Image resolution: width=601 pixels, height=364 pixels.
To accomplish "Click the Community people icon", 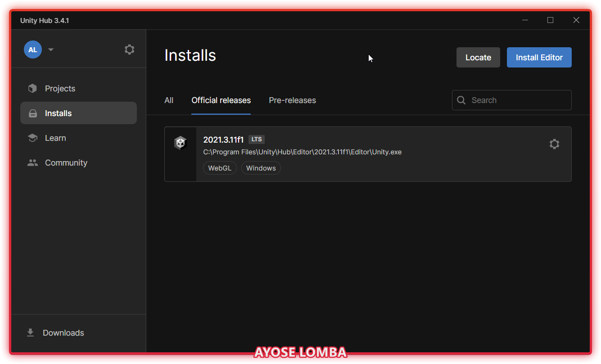I will tap(32, 163).
